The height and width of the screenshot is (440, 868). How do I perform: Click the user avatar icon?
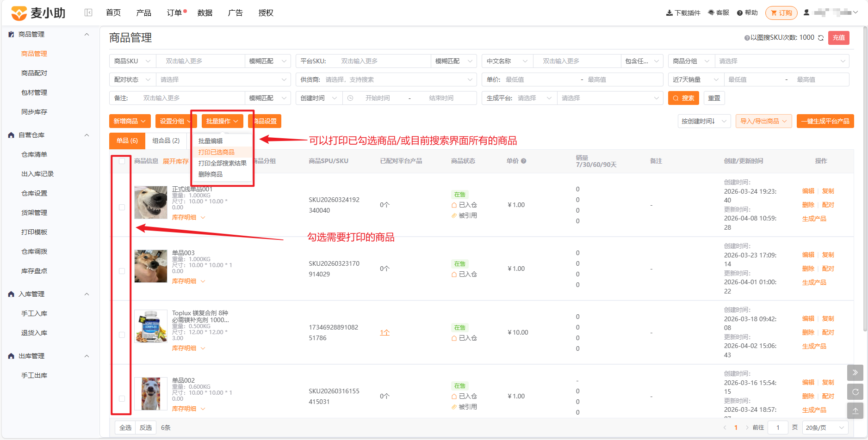click(x=806, y=12)
